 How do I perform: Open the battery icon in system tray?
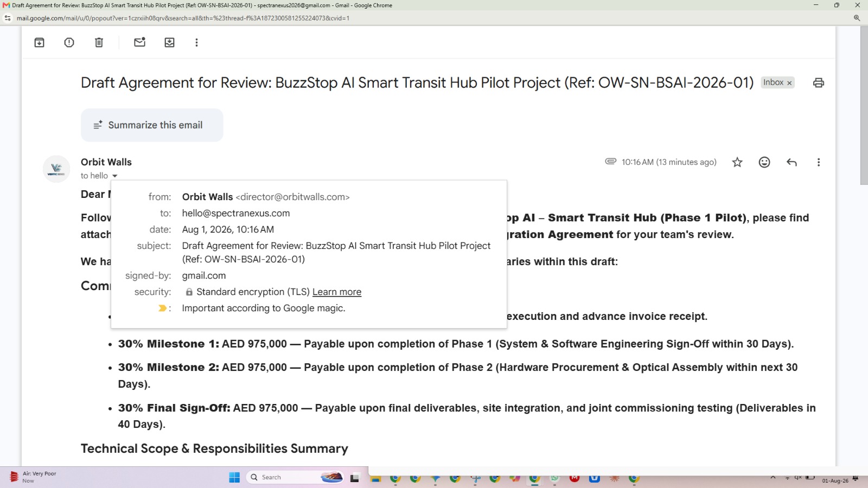[x=810, y=478]
